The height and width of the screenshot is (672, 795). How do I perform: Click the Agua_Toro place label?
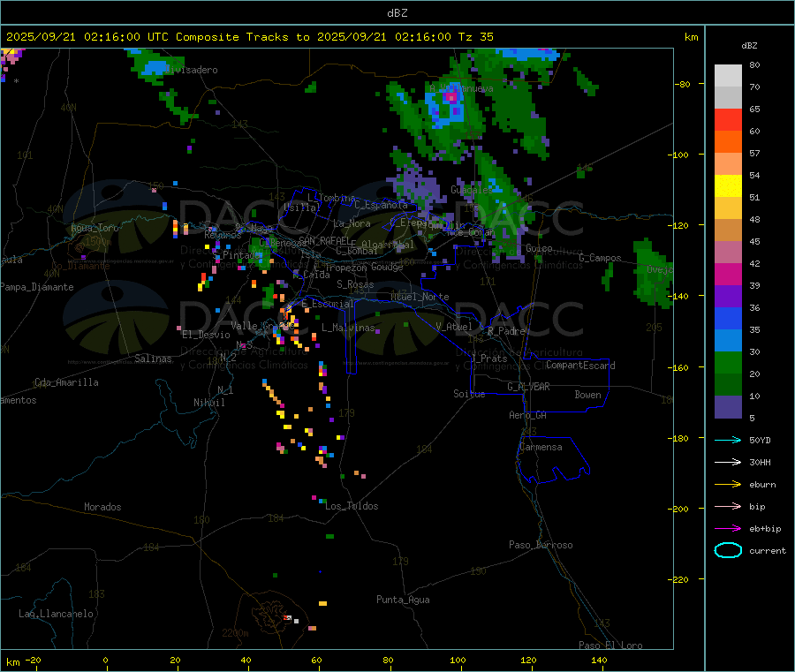point(95,228)
